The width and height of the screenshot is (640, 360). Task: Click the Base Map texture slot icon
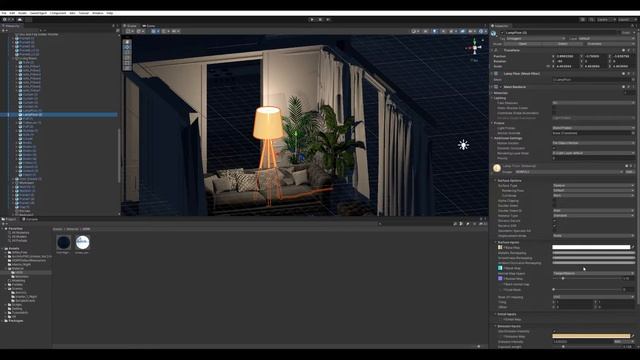[x=500, y=247]
